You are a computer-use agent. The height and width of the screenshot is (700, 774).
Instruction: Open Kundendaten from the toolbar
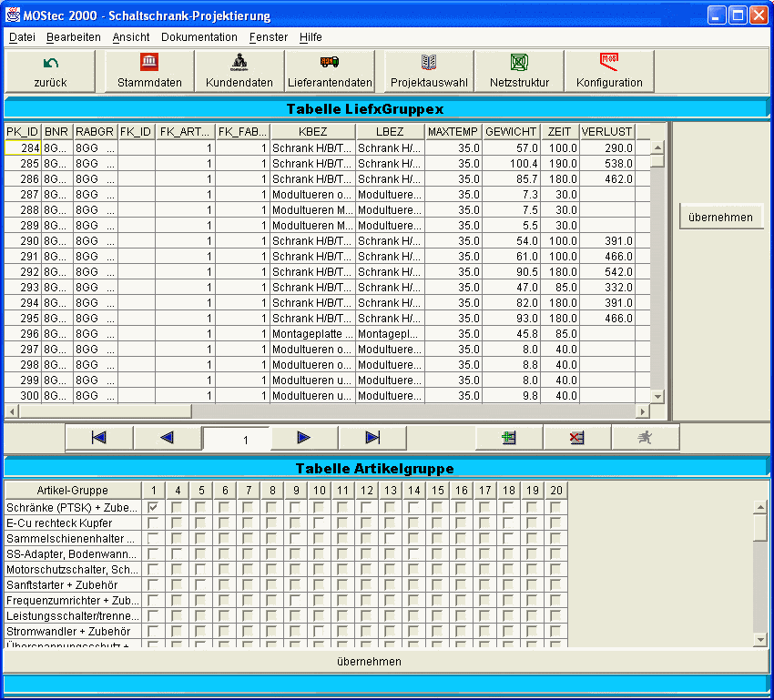coord(239,72)
